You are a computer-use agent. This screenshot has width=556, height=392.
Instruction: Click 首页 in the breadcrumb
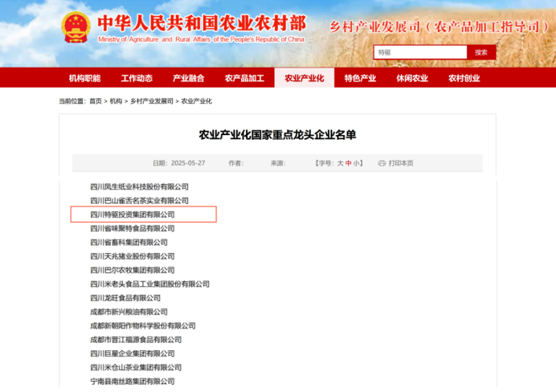point(96,101)
